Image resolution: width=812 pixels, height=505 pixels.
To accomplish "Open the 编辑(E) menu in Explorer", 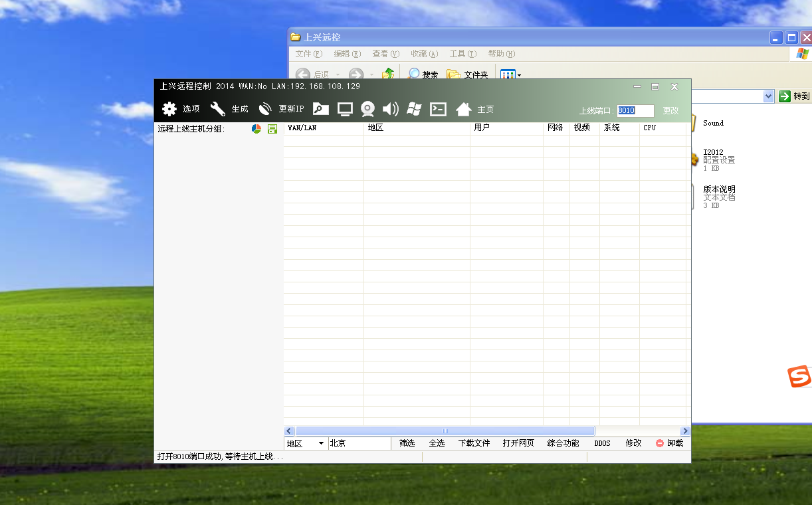I will point(348,54).
